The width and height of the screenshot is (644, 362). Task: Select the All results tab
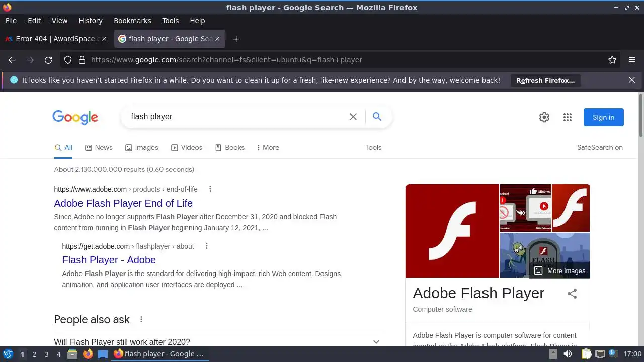coord(63,147)
